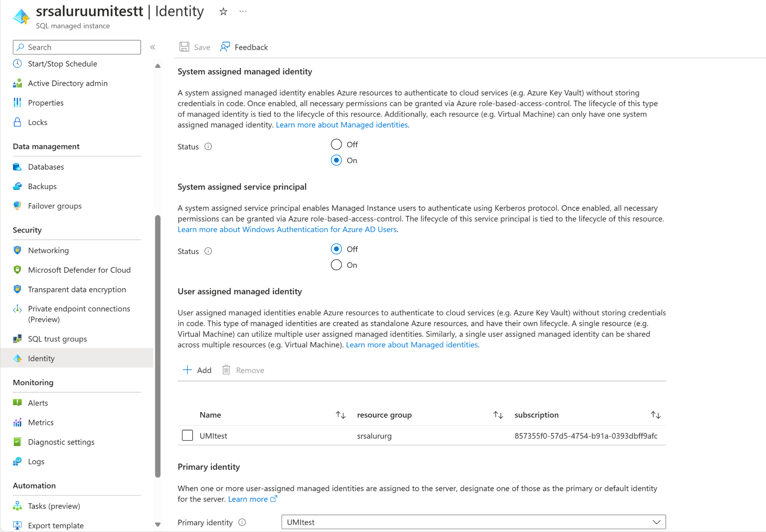Viewport: 766px width, 532px height.
Task: Open the Diagnostic settings menu item
Action: click(61, 442)
